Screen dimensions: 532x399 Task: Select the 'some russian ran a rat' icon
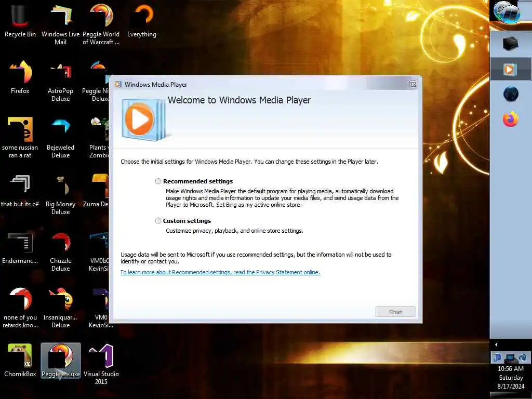pos(20,138)
